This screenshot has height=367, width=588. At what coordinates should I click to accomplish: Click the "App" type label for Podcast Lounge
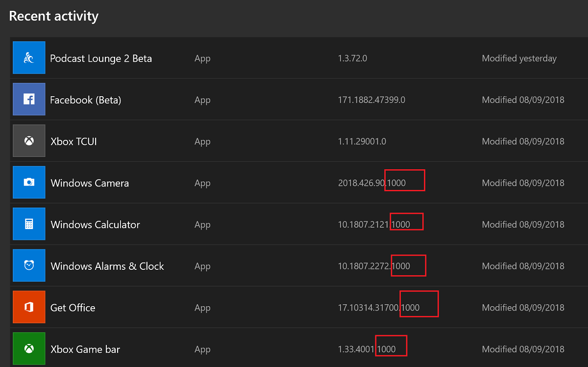tap(202, 59)
